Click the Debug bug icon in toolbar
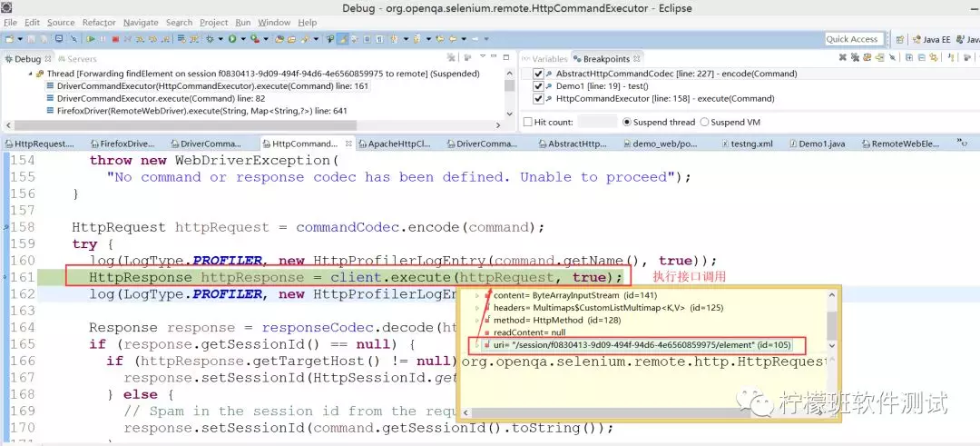980x446 pixels. point(210,39)
